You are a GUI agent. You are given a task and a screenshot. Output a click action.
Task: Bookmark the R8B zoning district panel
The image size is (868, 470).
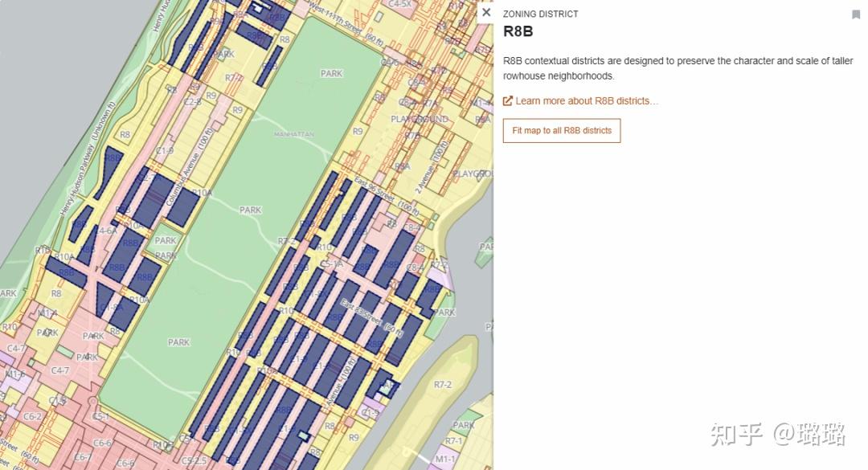coord(855,14)
